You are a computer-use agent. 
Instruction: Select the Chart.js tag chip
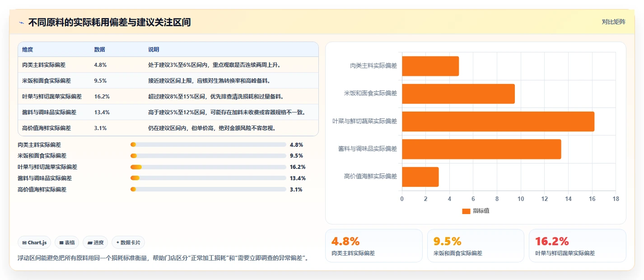(35, 243)
